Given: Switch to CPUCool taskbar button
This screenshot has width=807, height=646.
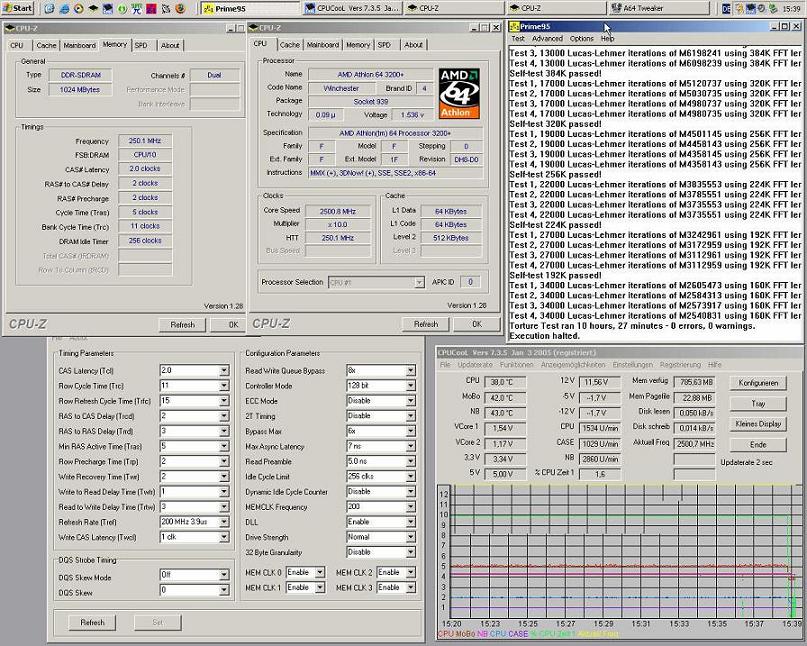Looking at the screenshot, I should click(352, 8).
